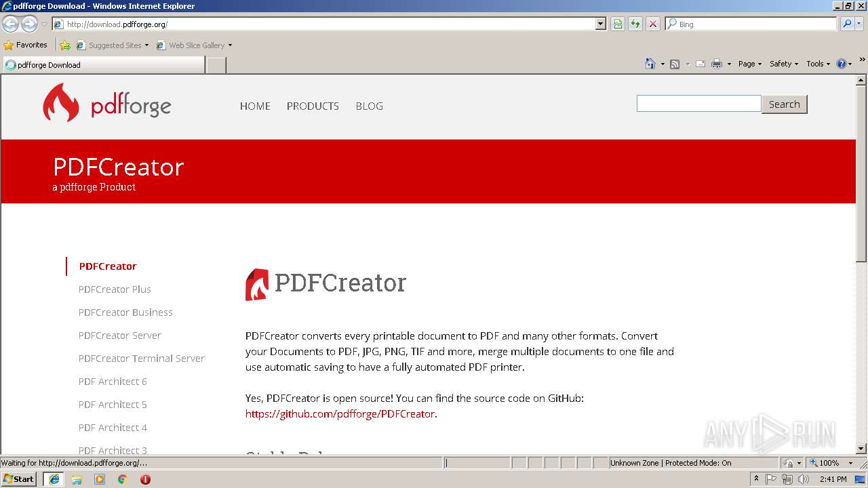Click the green Refresh icon

(x=635, y=24)
